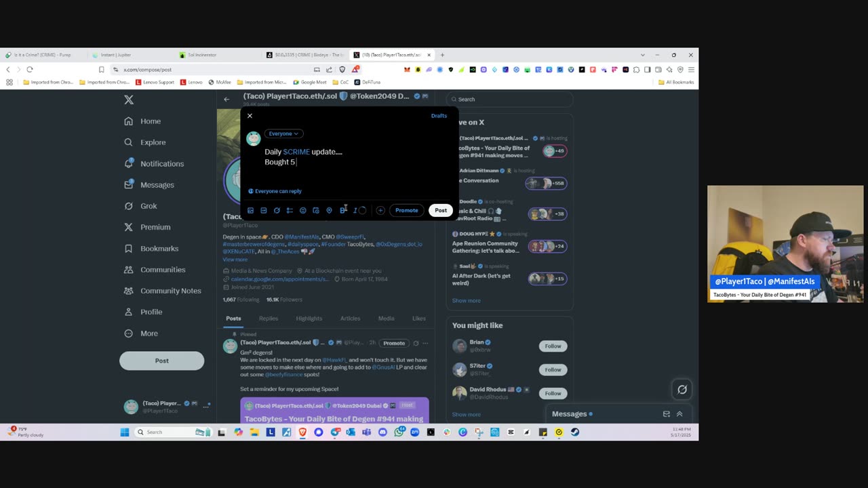Switch to the Articles profile tab
The image size is (868, 488).
(x=350, y=319)
